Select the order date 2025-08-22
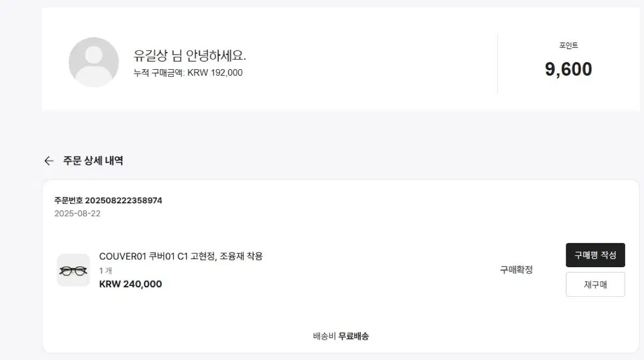The width and height of the screenshot is (644, 360). pos(77,214)
